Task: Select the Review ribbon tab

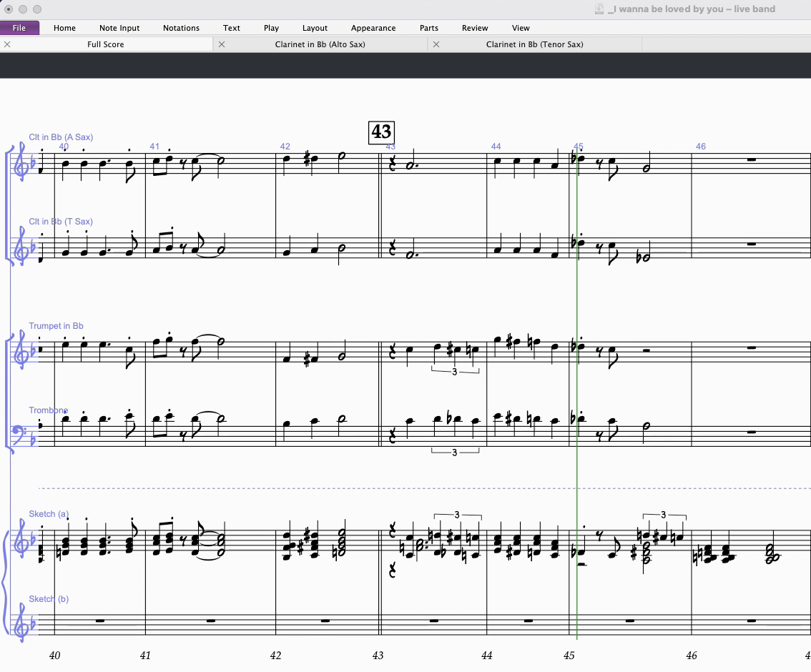Action: pos(475,28)
